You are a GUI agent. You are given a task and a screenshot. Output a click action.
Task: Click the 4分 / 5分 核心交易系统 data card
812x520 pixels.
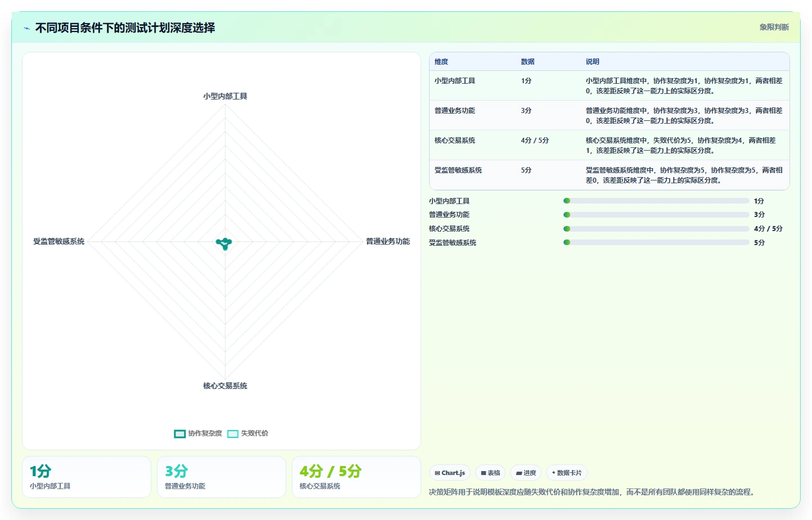pos(357,477)
